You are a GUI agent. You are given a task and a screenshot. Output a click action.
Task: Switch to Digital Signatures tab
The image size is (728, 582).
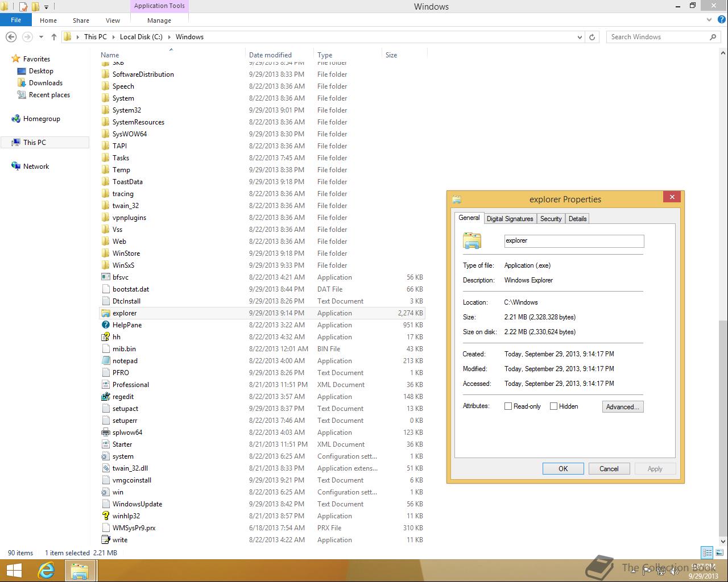tap(510, 219)
